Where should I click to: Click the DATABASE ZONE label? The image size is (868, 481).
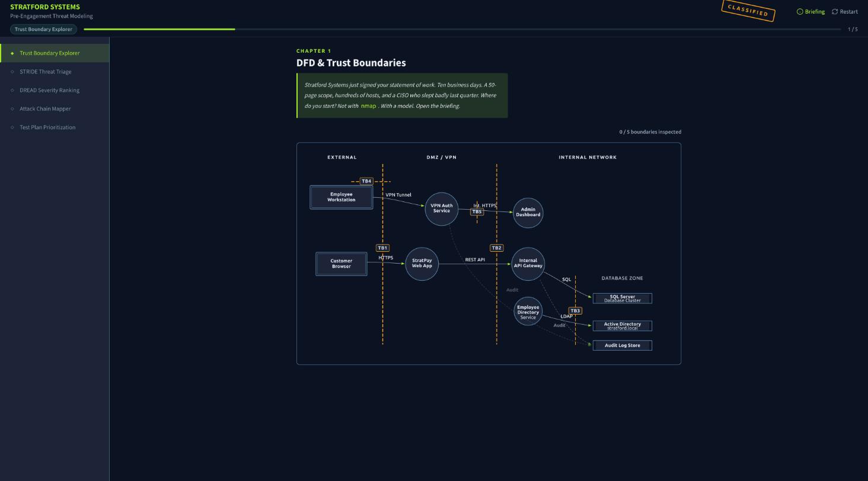tap(623, 278)
